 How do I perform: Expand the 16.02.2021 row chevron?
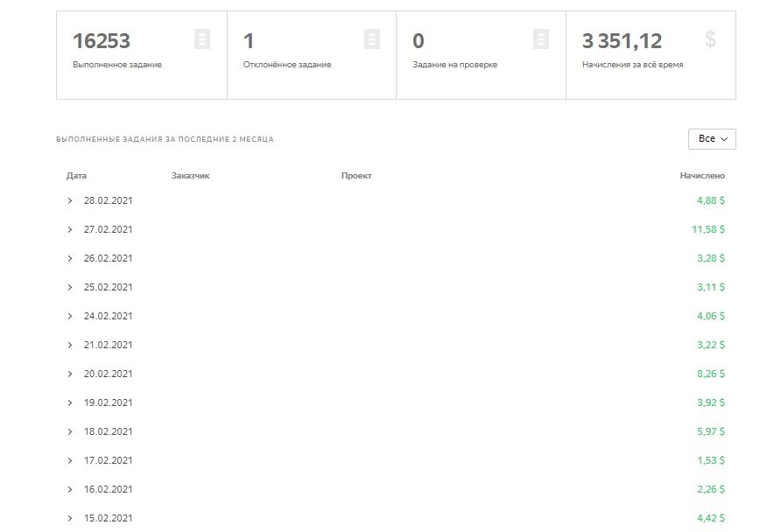[x=70, y=489]
